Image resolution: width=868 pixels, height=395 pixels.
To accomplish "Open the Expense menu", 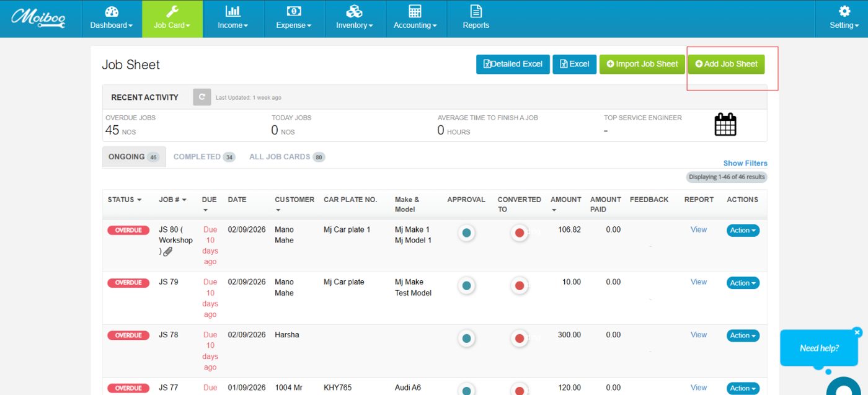I will coord(294,19).
